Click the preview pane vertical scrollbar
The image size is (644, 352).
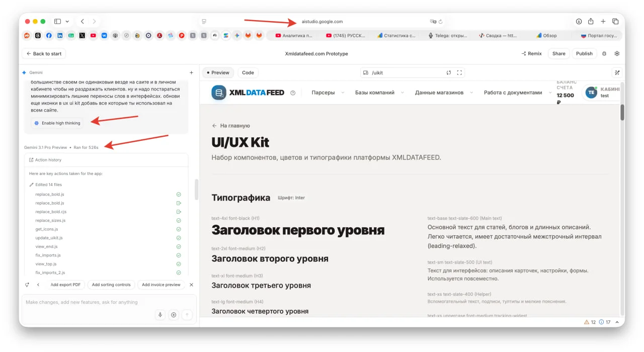pyautogui.click(x=622, y=112)
